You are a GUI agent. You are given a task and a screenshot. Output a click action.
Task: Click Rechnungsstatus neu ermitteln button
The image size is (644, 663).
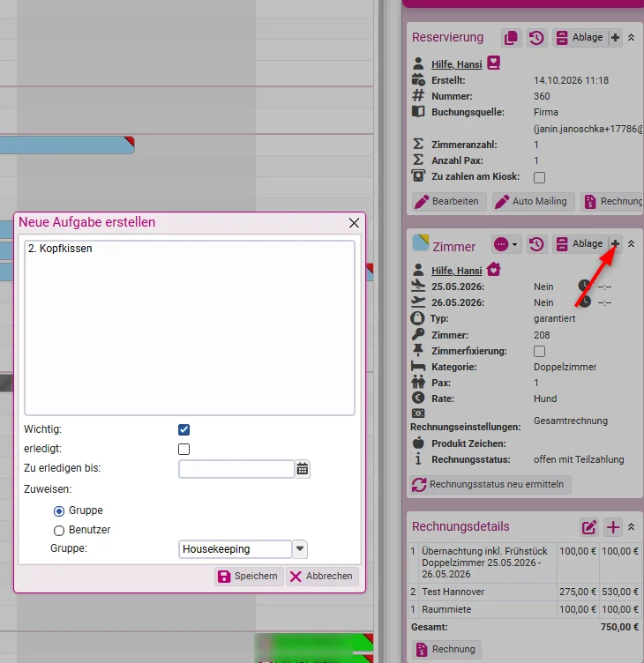pos(490,485)
